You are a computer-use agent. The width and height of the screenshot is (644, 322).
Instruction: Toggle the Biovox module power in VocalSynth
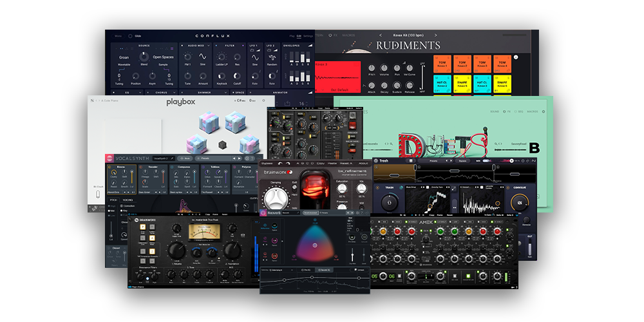click(109, 167)
